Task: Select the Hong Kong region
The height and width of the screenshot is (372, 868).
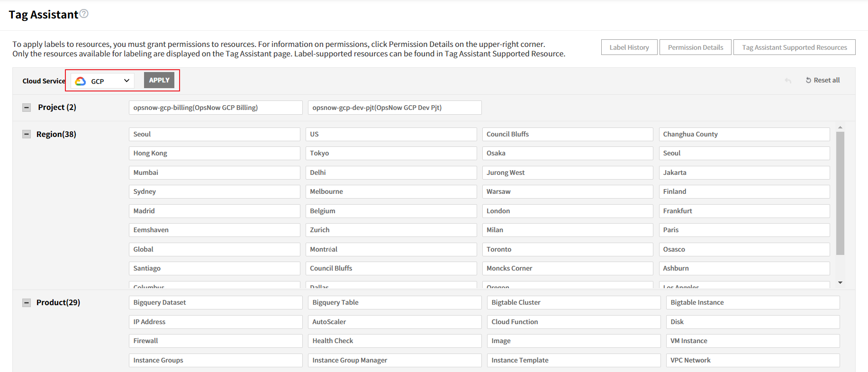Action: (x=214, y=154)
